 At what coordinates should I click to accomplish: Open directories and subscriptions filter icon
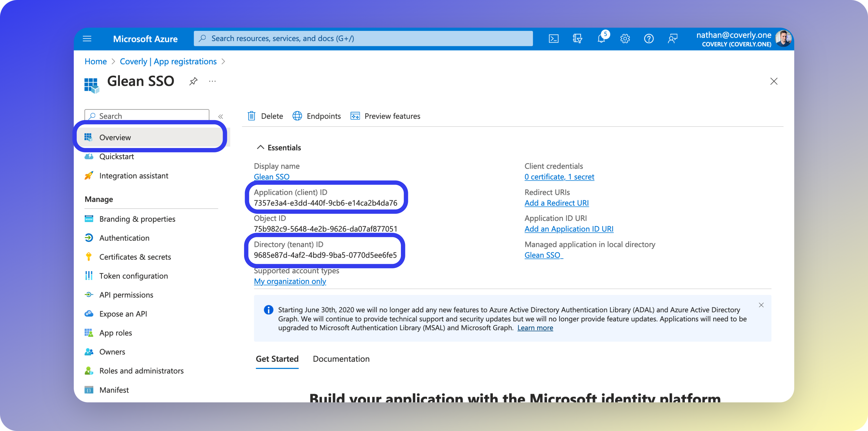coord(577,39)
